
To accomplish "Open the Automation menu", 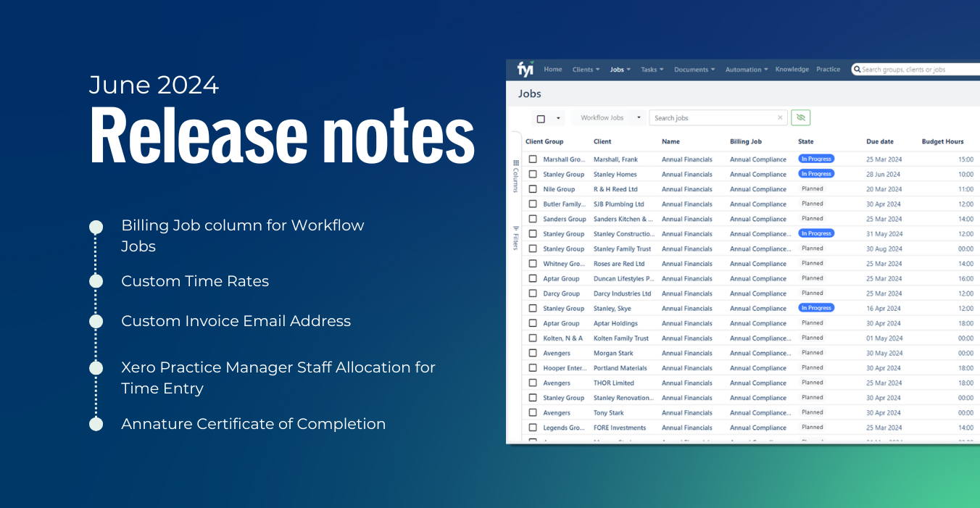I will tap(747, 70).
